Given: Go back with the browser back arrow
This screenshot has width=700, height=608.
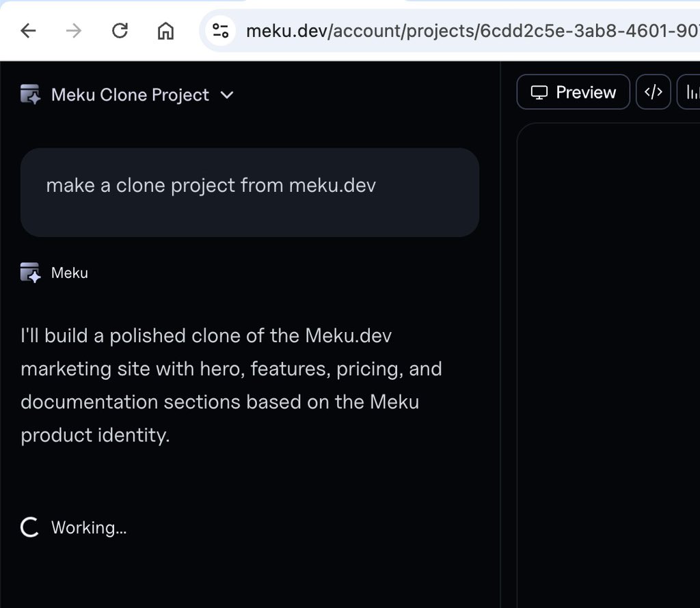Looking at the screenshot, I should [x=28, y=31].
